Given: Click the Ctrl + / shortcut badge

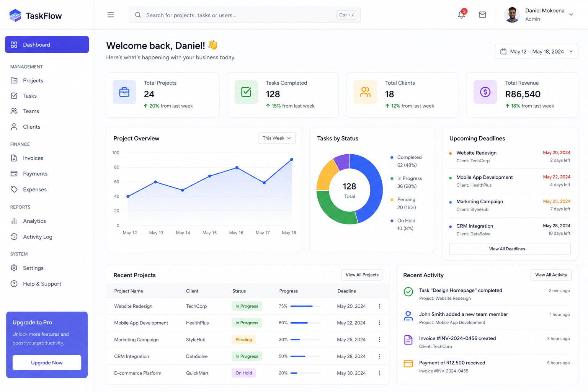Looking at the screenshot, I should [346, 15].
